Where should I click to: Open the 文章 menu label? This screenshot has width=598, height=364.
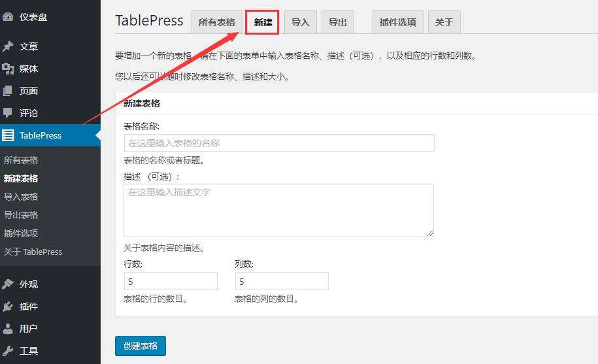(x=29, y=46)
